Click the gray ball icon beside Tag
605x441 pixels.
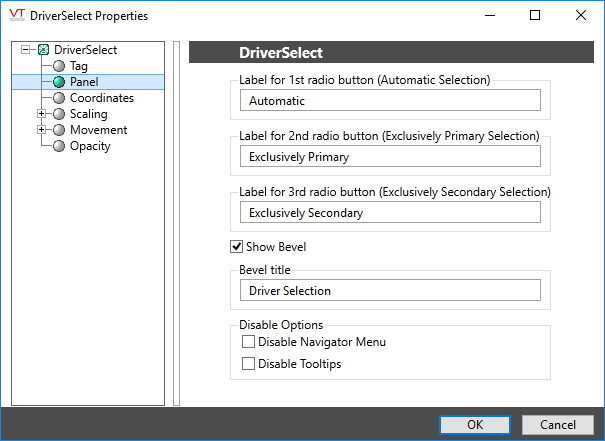[x=59, y=66]
